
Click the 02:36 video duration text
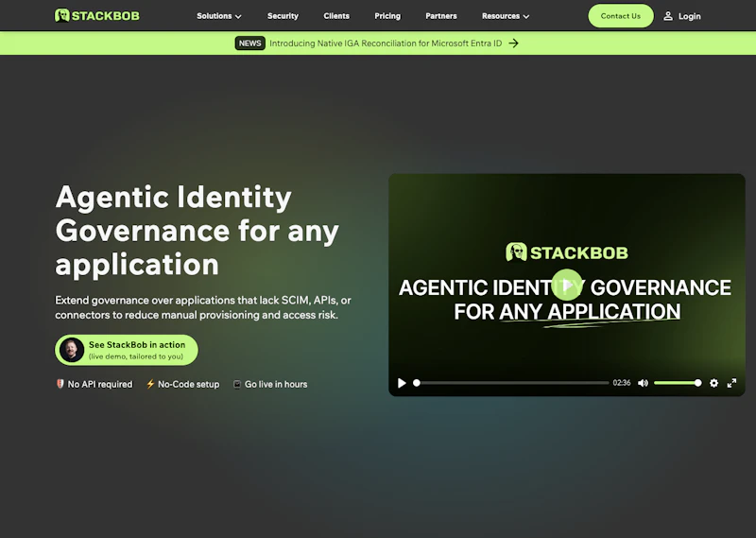coord(622,383)
